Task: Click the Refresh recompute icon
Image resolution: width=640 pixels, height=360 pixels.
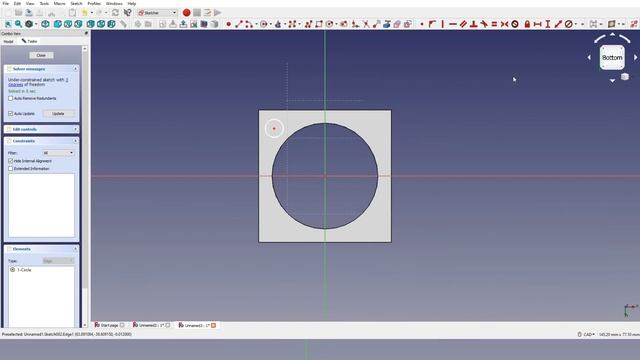Action: (116, 13)
